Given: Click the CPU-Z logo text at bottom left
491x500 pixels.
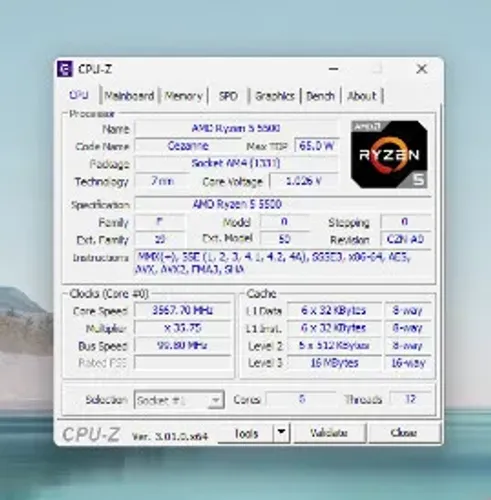Looking at the screenshot, I should (91, 434).
